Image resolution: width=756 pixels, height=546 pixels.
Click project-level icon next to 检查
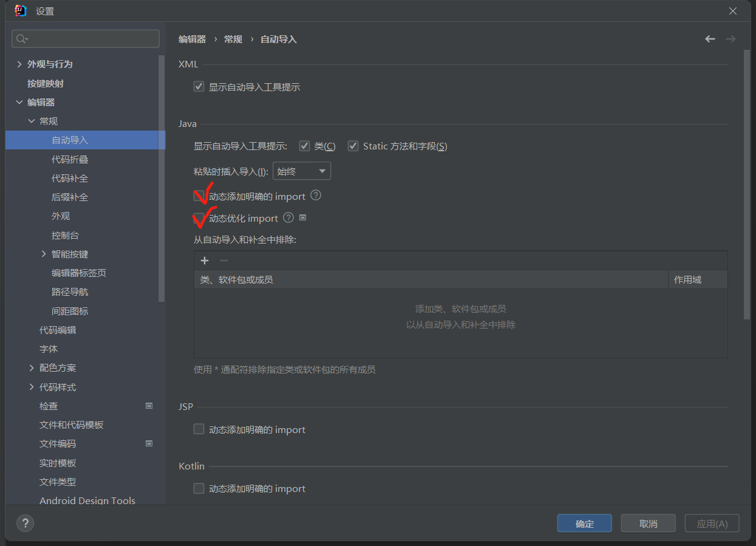[149, 406]
